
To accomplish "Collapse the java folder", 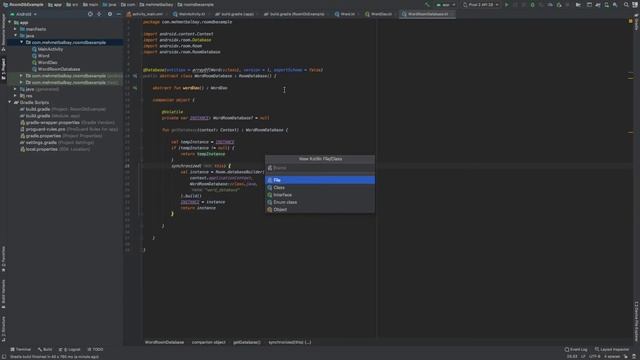I will 16,36.
